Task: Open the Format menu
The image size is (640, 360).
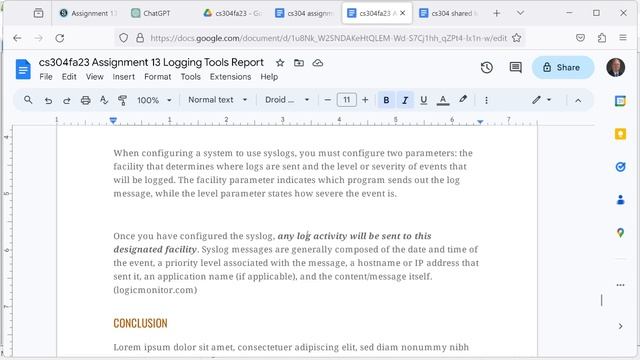Action: click(158, 77)
